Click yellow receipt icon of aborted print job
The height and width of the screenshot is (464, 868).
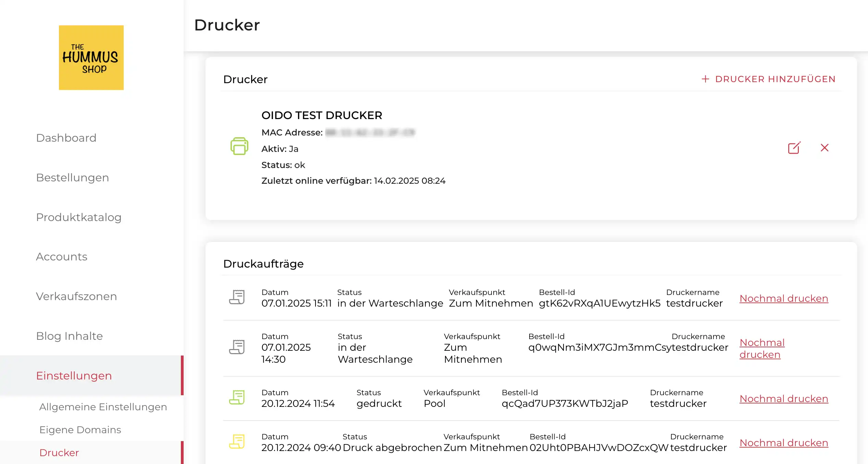coord(237,441)
